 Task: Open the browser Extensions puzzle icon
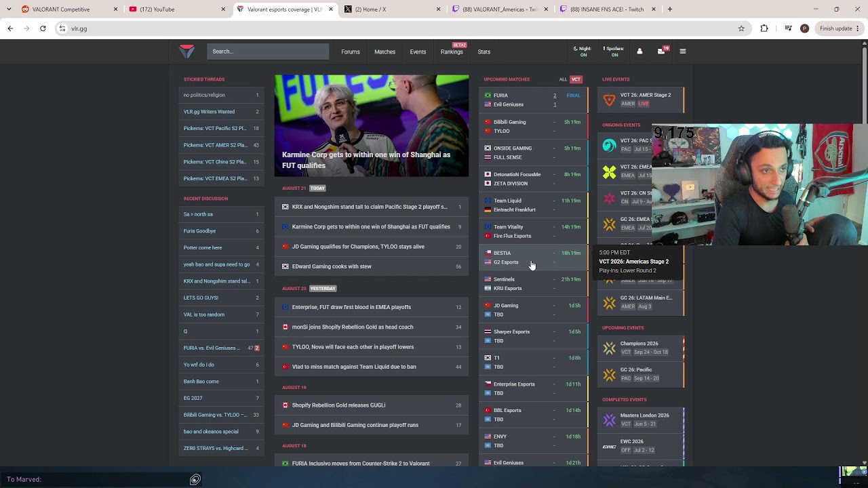tap(764, 28)
